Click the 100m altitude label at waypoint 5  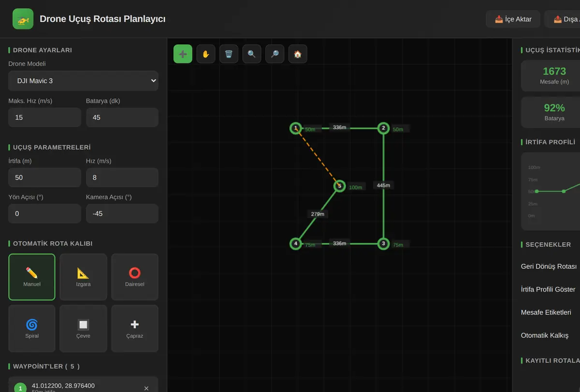pyautogui.click(x=355, y=188)
